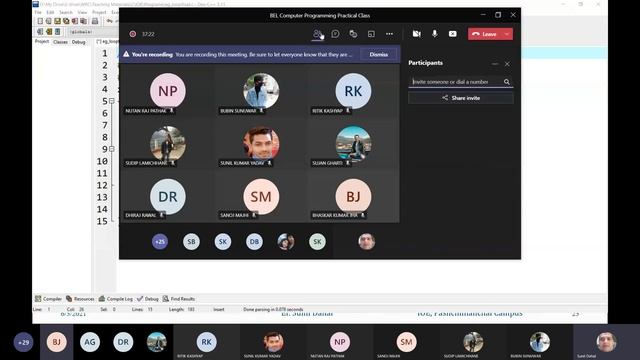640x360 pixels.
Task: Click the recording indicator red dot
Action: (133, 34)
